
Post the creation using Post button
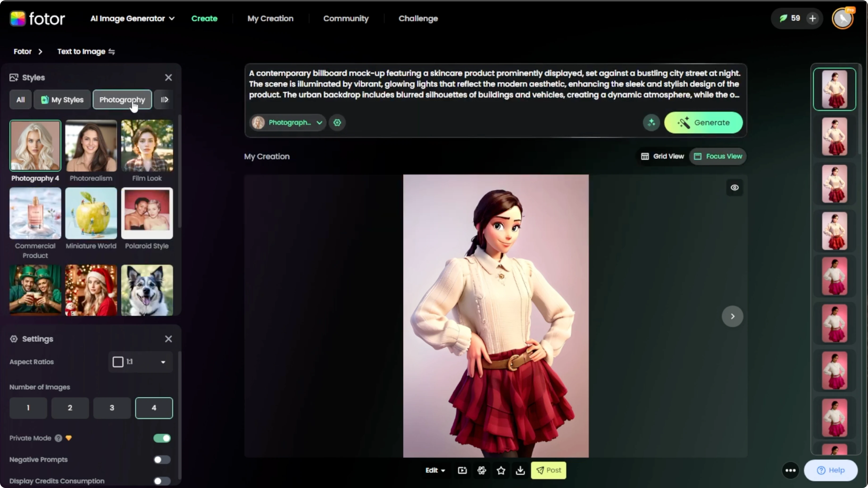click(x=548, y=470)
